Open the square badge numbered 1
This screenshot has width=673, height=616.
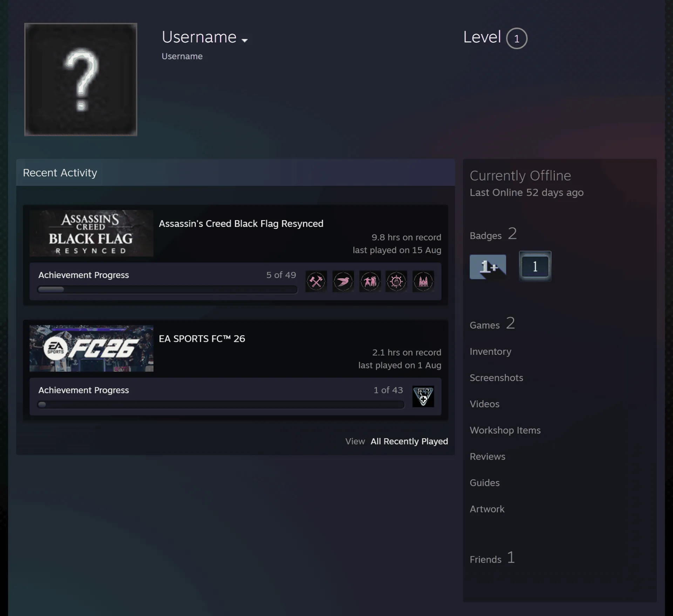(x=535, y=266)
